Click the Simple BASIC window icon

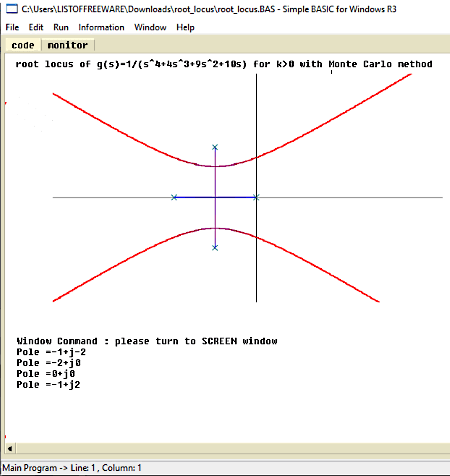(12, 9)
